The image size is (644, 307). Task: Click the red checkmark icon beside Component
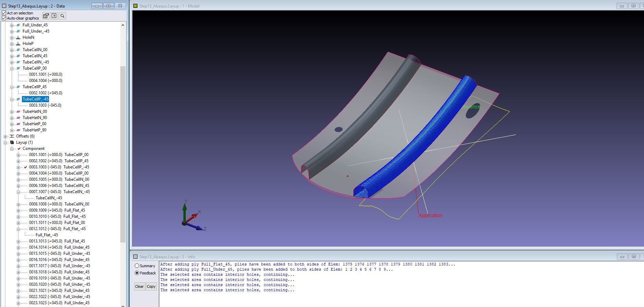(19, 149)
